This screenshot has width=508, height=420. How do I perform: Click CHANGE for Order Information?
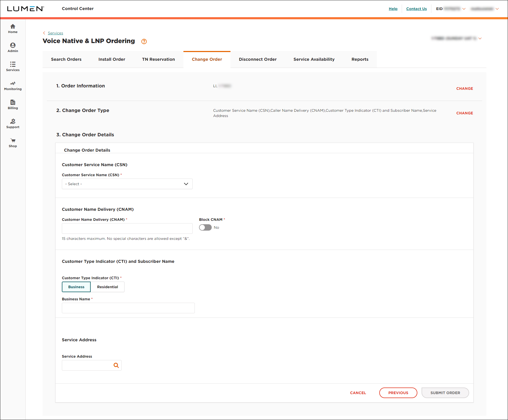click(x=465, y=88)
